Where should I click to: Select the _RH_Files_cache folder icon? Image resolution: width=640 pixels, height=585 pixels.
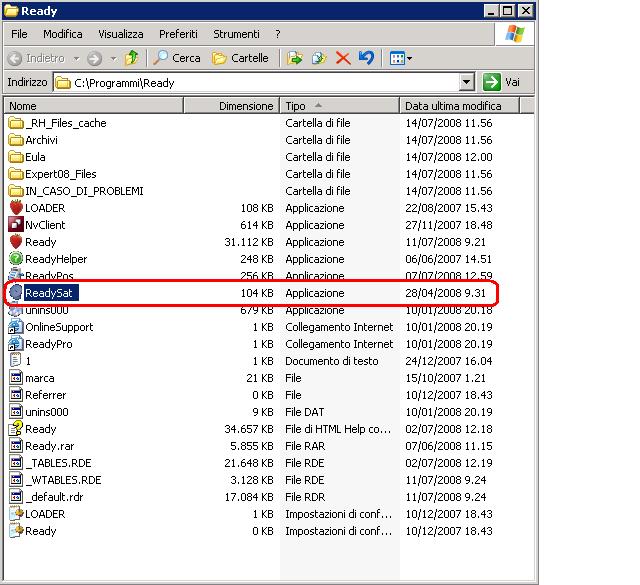16,123
